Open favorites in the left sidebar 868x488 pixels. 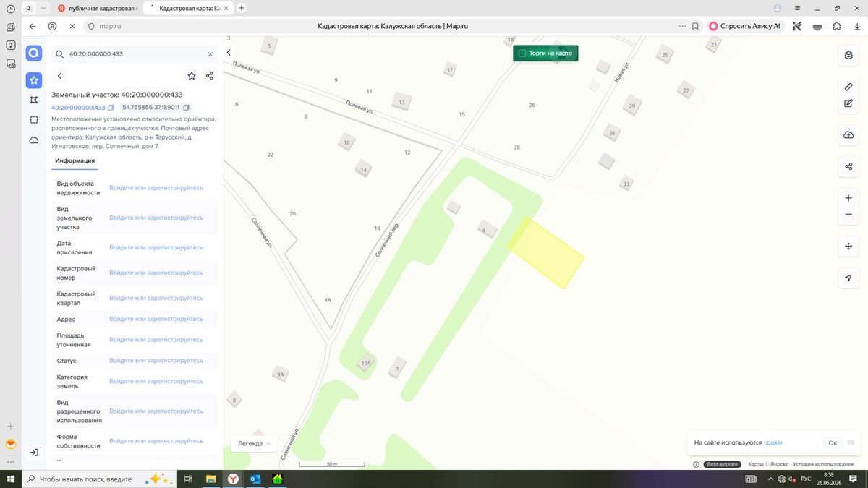34,80
